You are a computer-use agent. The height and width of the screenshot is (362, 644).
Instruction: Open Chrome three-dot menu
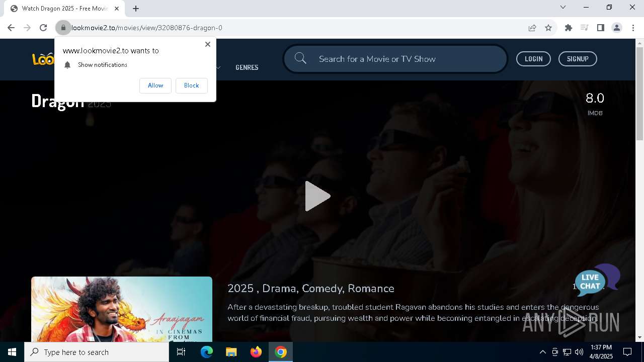pyautogui.click(x=633, y=28)
